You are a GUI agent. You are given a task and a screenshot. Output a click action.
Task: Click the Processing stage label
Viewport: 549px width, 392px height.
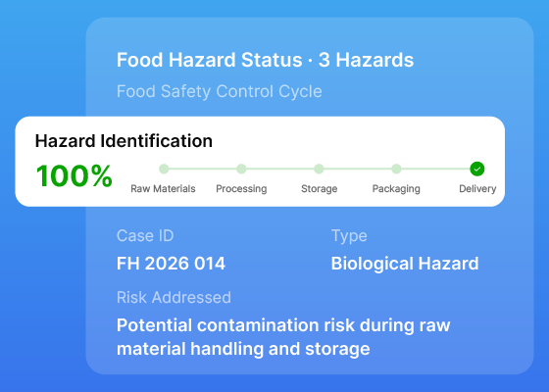(241, 189)
